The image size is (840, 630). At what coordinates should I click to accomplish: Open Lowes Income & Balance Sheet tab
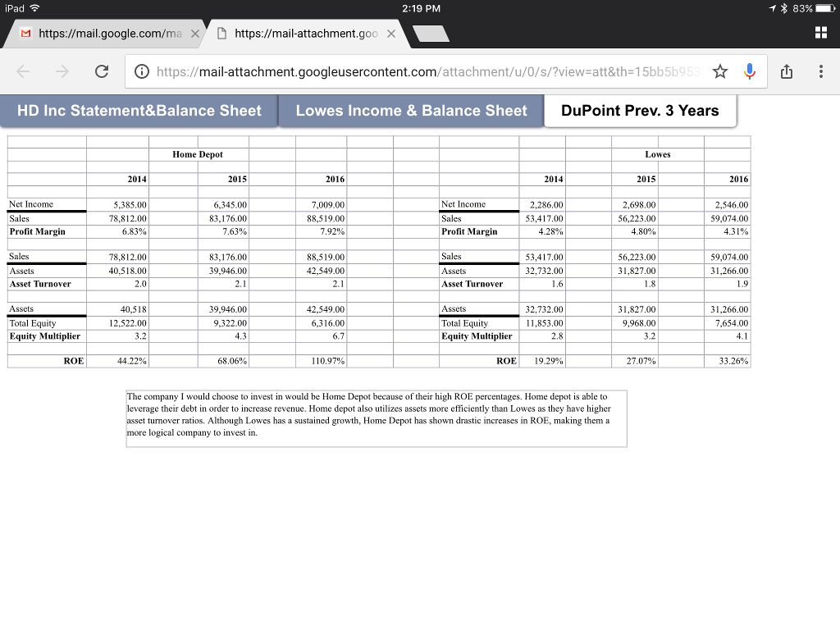click(412, 111)
